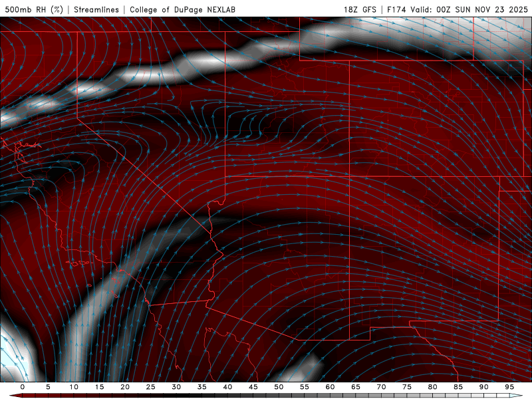
Task: Click the '55' label on the color scale
Action: tap(305, 387)
